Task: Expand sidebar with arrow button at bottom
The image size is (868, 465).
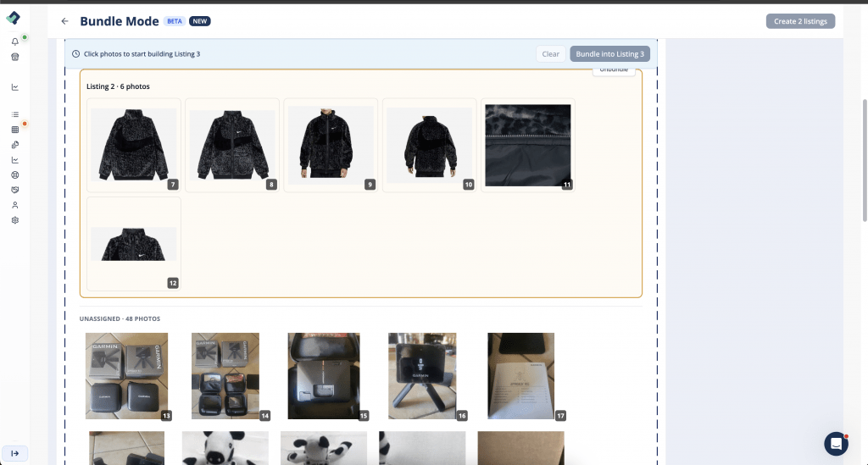Action: [15, 453]
